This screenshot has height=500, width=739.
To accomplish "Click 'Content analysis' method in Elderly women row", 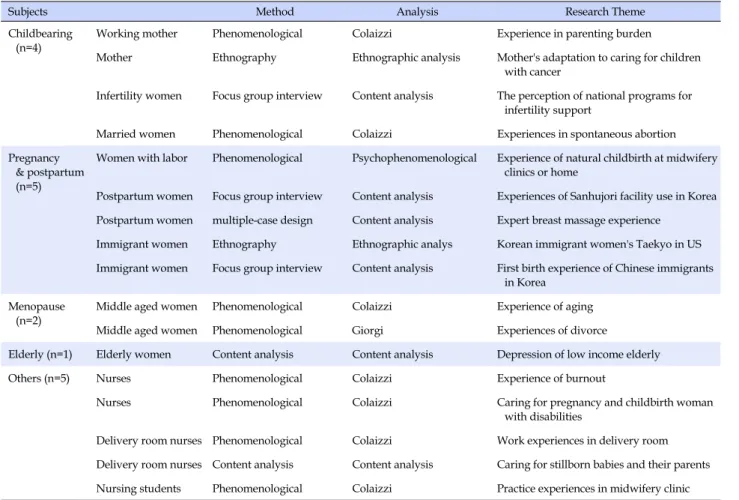I will click(x=253, y=354).
